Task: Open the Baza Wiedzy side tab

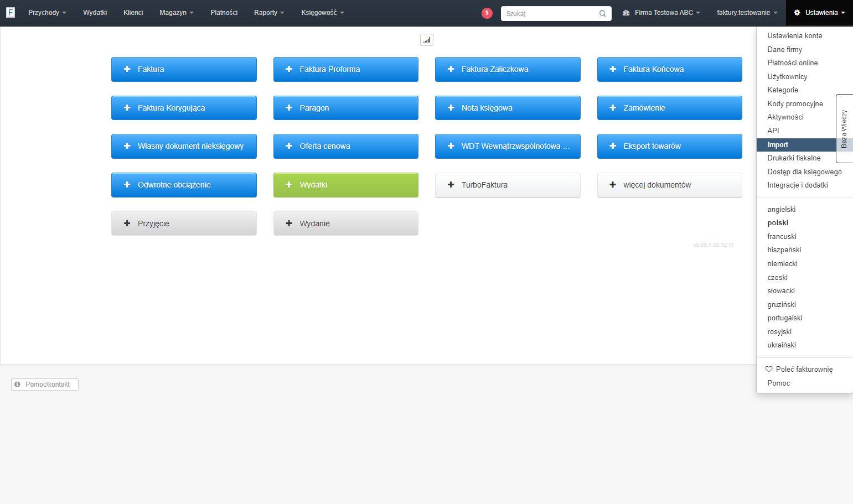Action: (x=845, y=128)
